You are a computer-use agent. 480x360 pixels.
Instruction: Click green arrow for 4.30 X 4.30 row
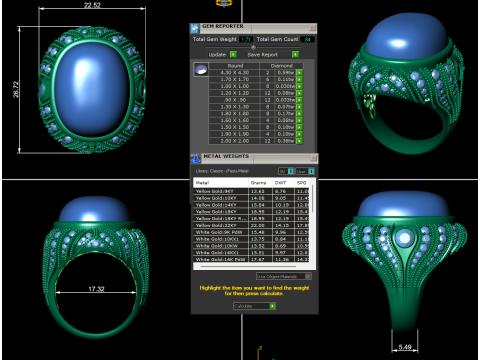click(x=299, y=73)
